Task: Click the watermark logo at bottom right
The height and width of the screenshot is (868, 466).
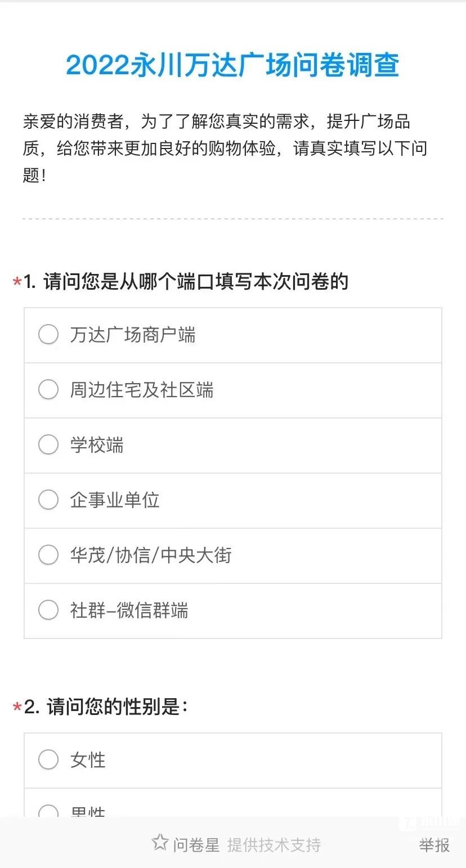Action: [x=429, y=825]
